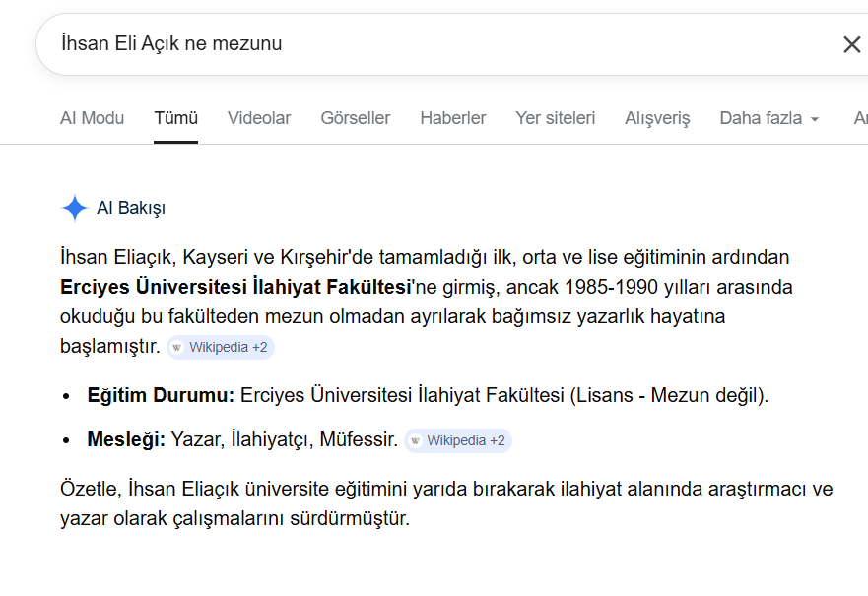Screen dimensions: 868x596
Task: Click the blue AI Bakışı sparkle icon
Action: [73, 208]
